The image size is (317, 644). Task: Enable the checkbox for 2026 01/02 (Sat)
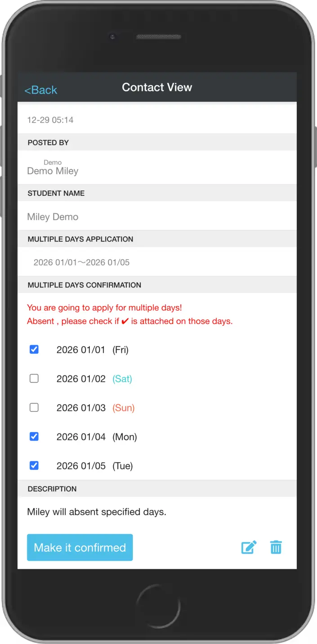click(x=34, y=378)
